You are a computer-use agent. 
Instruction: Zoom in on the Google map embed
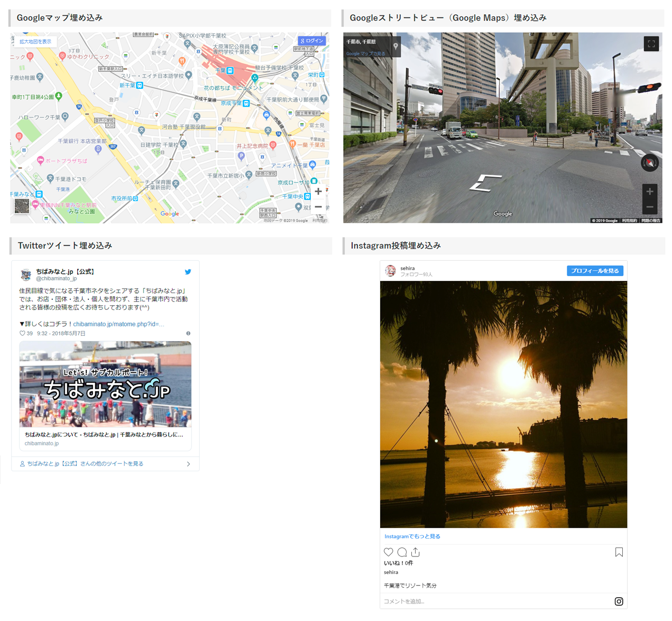point(318,191)
